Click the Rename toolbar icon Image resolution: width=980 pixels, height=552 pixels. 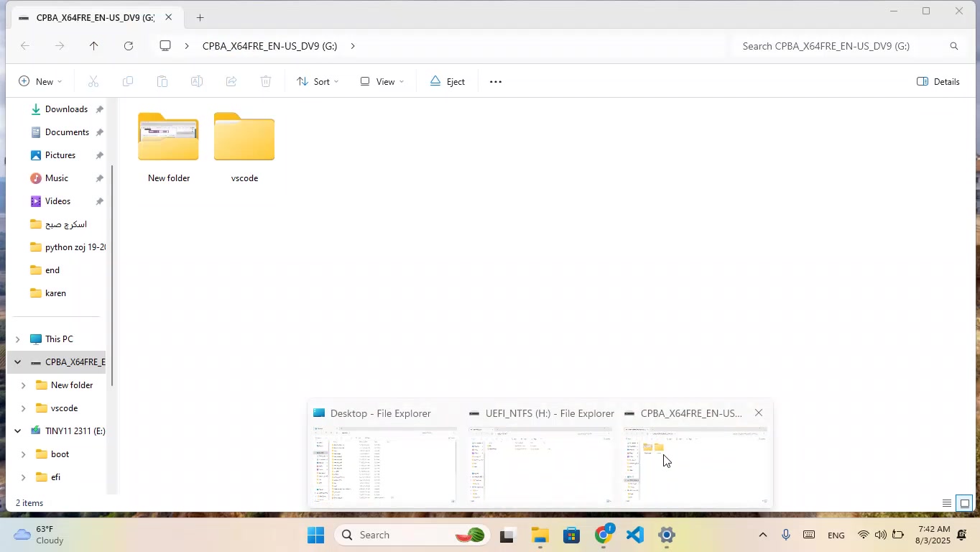[197, 82]
